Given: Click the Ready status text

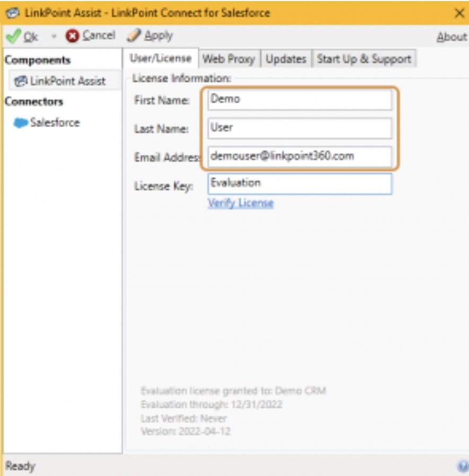Looking at the screenshot, I should tap(20, 466).
